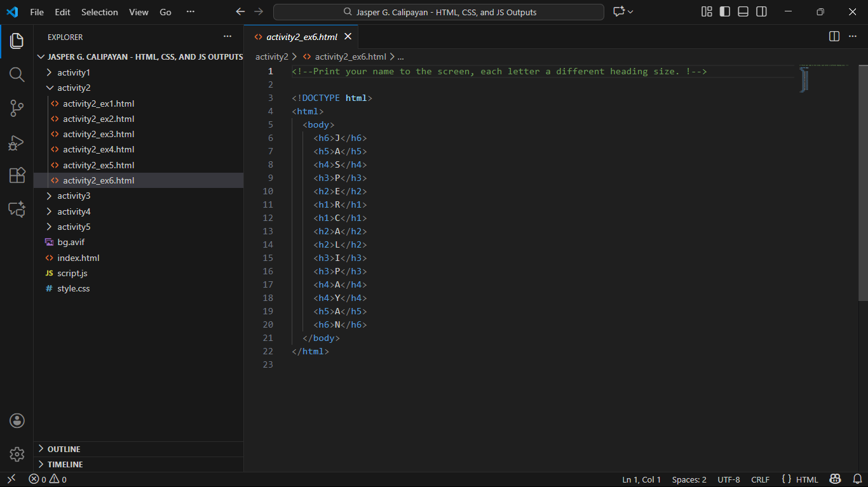
Task: Open the Source Control view
Action: tap(17, 109)
